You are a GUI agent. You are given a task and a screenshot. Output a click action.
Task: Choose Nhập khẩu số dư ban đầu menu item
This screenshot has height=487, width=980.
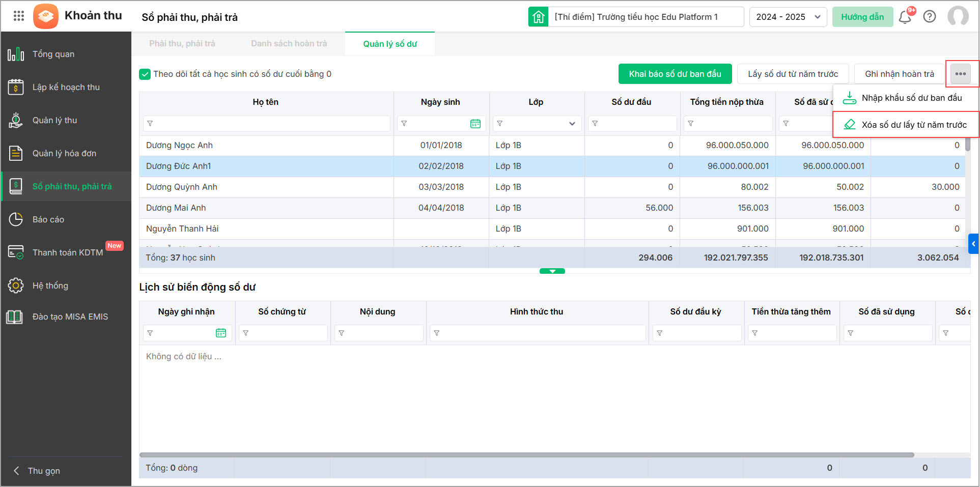pos(906,98)
